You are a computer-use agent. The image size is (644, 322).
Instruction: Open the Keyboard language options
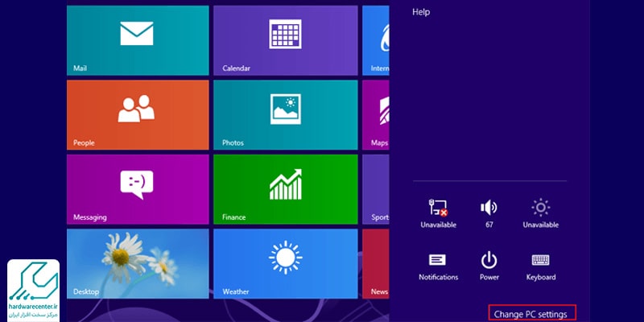[x=540, y=267]
